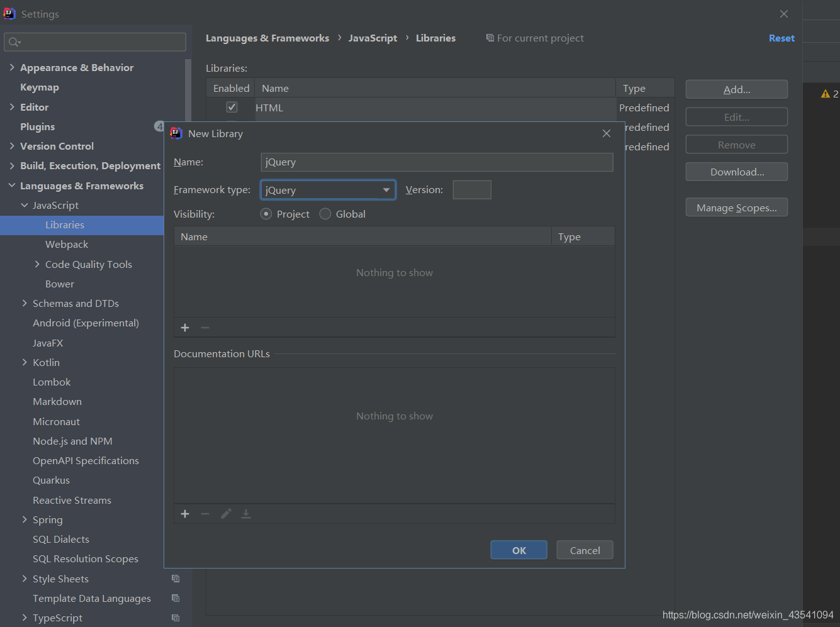Screen dimensions: 840x627
Task: Select Project visibility radio button
Action: [266, 214]
